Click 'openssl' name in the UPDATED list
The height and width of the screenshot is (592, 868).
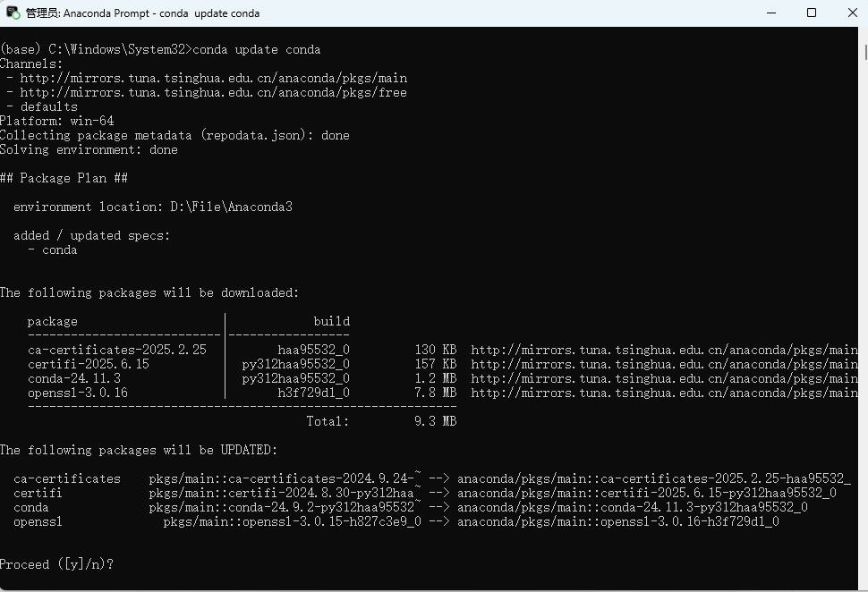(x=38, y=522)
